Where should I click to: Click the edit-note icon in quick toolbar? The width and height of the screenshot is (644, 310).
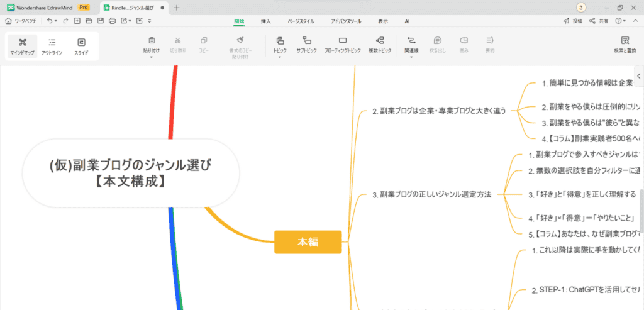139,21
